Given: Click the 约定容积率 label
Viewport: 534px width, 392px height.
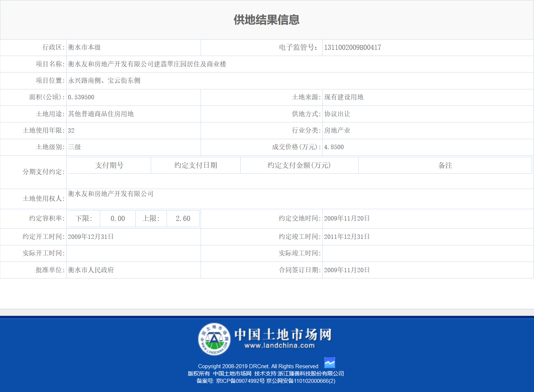Looking at the screenshot, I should (x=47, y=218).
